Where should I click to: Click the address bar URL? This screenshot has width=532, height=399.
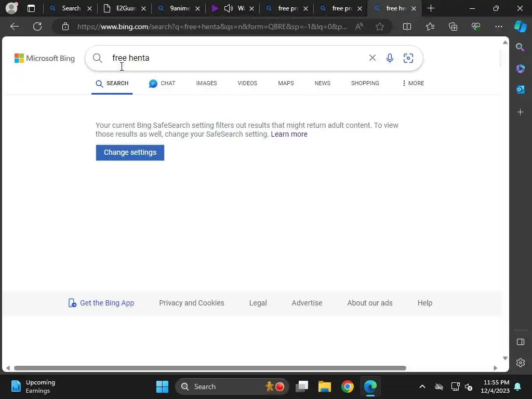(x=212, y=26)
